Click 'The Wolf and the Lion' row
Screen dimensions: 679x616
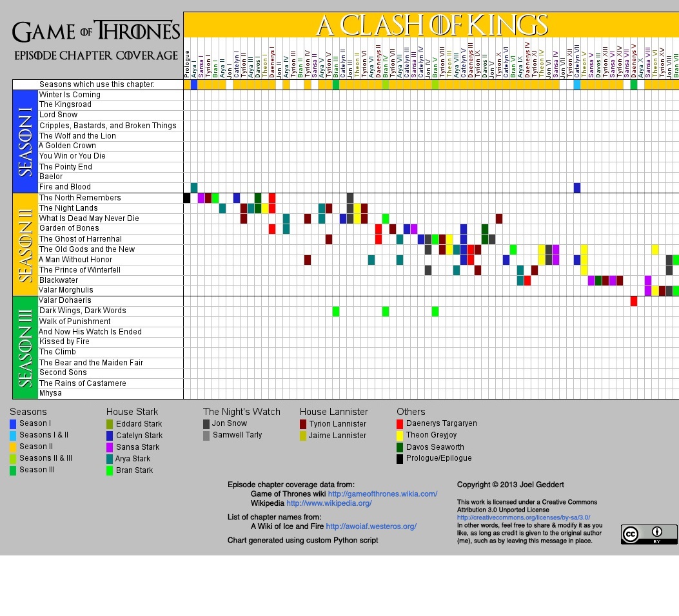click(x=77, y=136)
